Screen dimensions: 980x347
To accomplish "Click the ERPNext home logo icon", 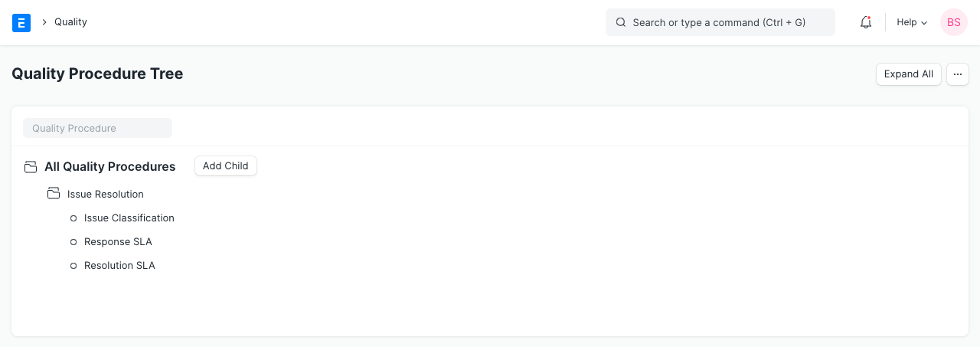I will (21, 22).
